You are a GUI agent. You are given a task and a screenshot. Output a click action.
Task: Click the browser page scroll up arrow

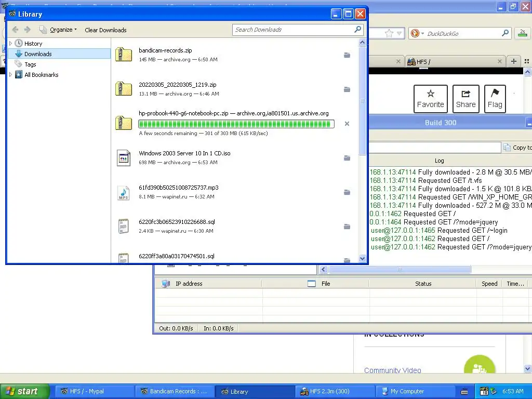(x=527, y=72)
